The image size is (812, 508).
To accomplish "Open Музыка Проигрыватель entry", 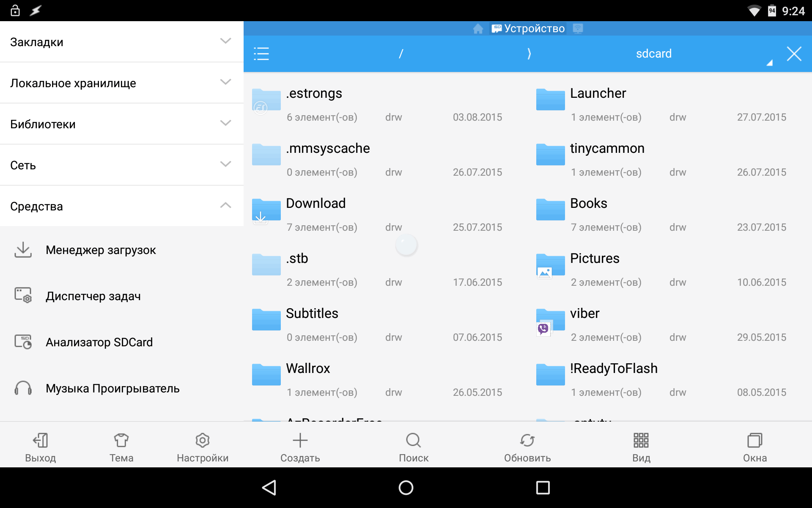I will coord(122,388).
